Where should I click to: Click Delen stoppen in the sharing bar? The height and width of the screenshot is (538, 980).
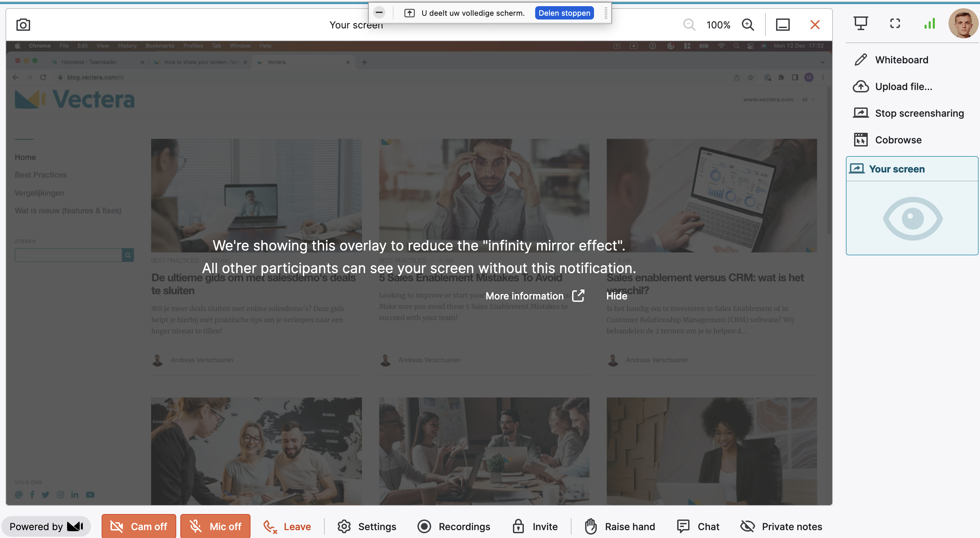tap(564, 13)
